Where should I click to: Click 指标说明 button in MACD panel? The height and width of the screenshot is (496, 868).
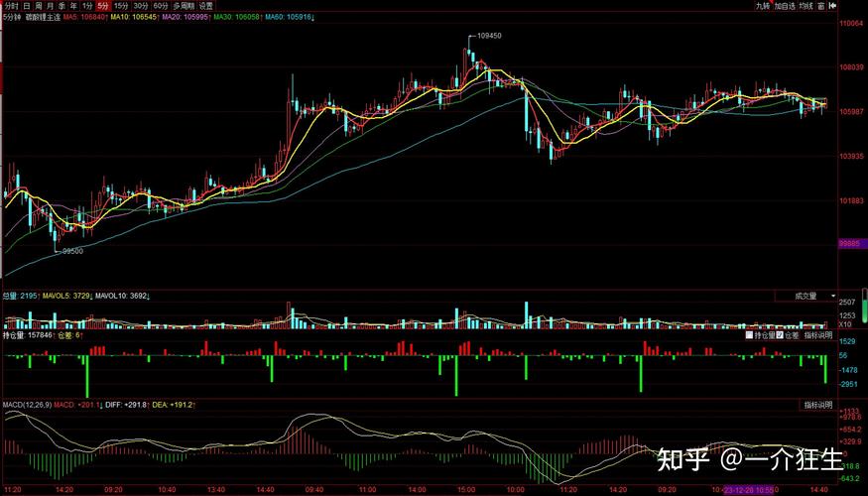[816, 405]
